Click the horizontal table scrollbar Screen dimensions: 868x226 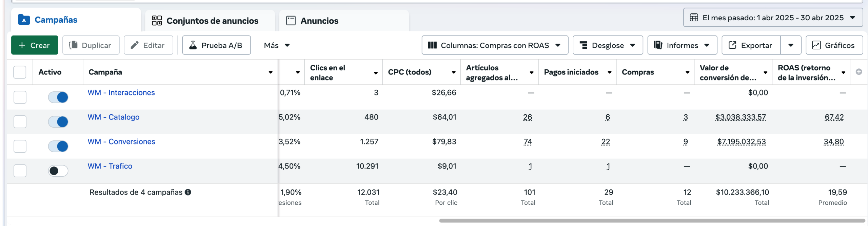(x=651, y=221)
